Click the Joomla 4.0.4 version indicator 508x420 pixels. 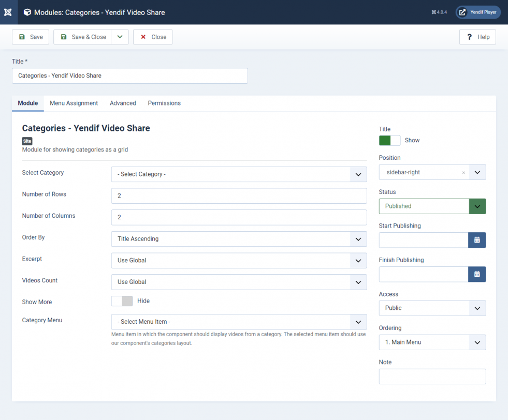439,12
